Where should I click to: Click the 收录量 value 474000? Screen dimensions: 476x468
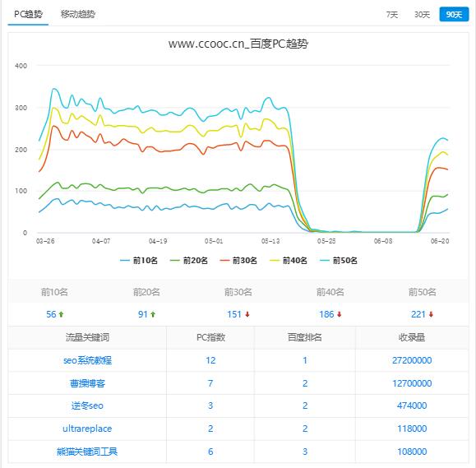click(x=412, y=405)
